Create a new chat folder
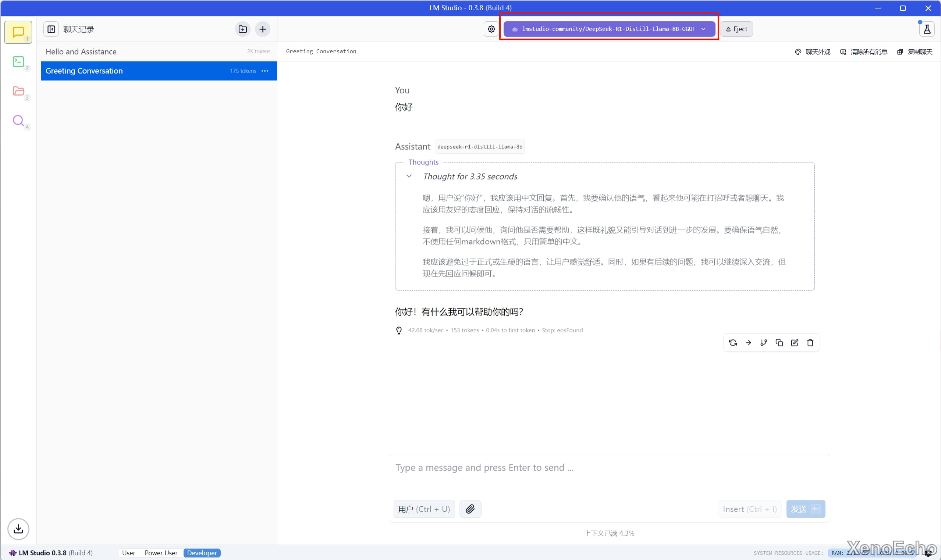This screenshot has height=560, width=941. [243, 29]
